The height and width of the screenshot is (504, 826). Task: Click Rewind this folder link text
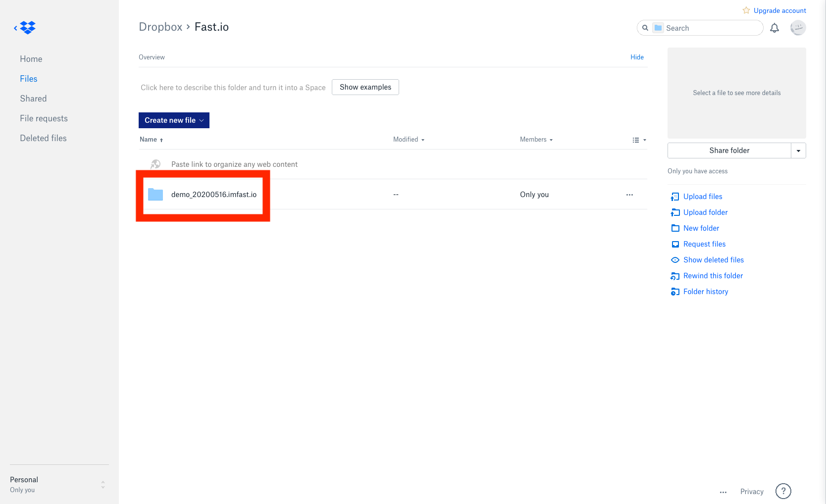[x=713, y=276]
